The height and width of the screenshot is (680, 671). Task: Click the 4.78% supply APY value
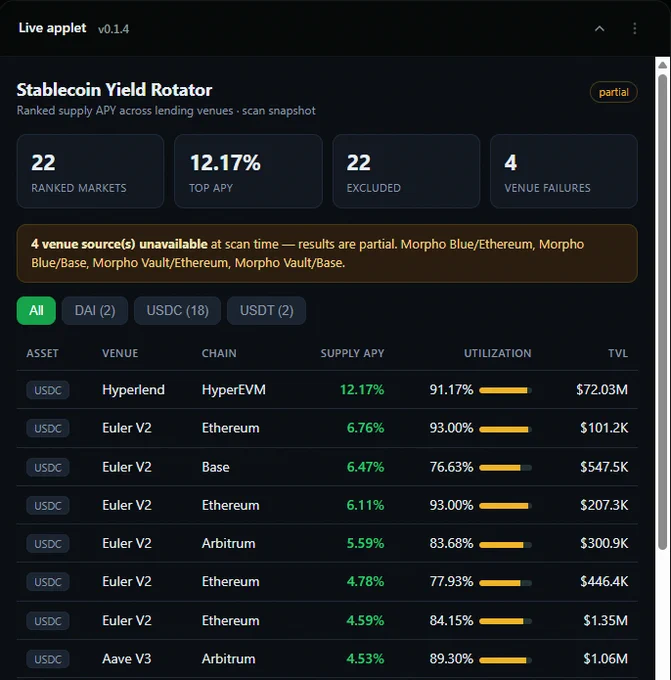pos(365,582)
